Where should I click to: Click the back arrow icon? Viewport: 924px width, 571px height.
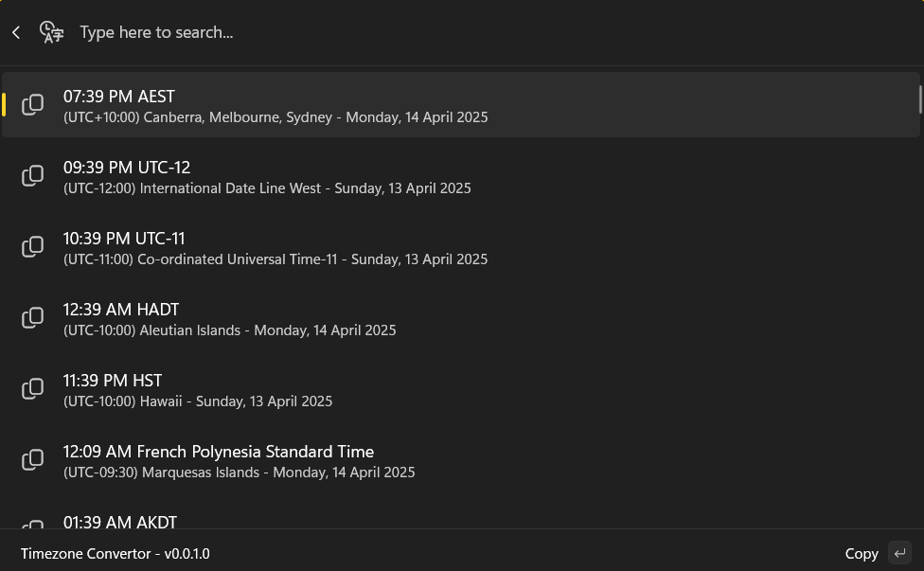coord(16,32)
